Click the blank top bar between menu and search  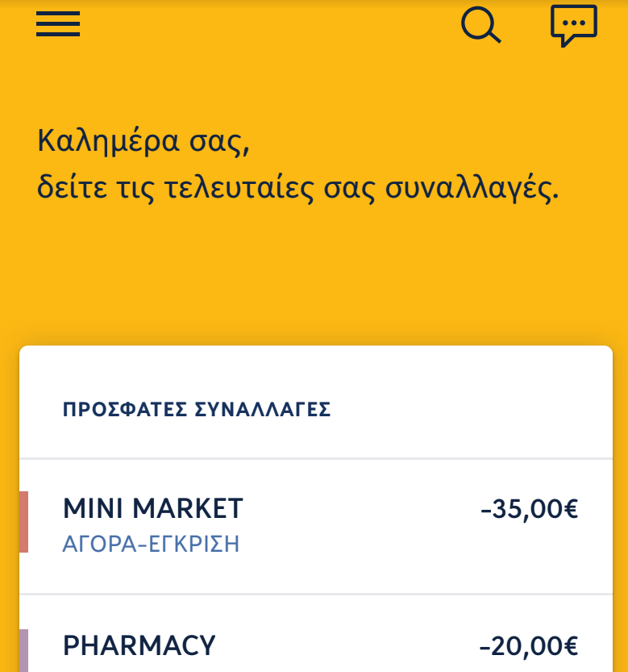pyautogui.click(x=266, y=24)
